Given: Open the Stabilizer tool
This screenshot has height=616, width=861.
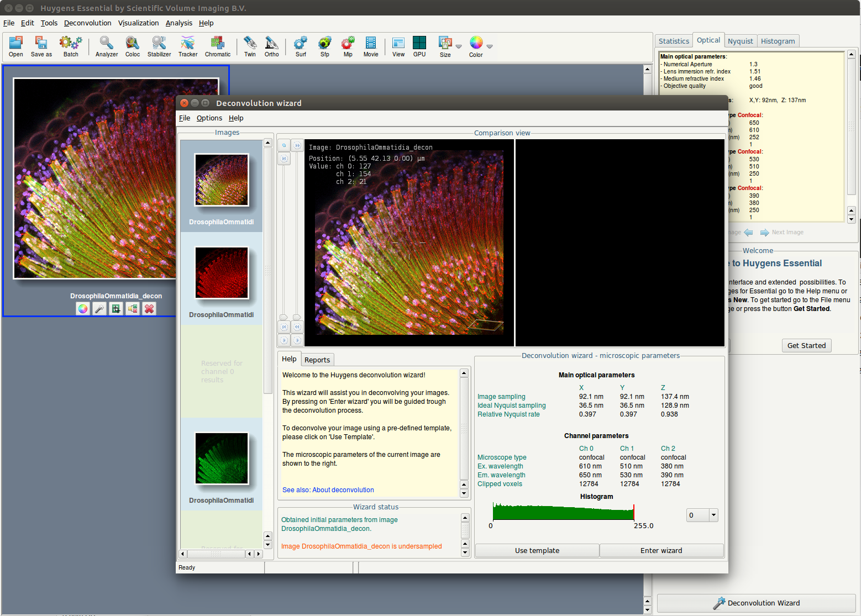Looking at the screenshot, I should [x=159, y=46].
